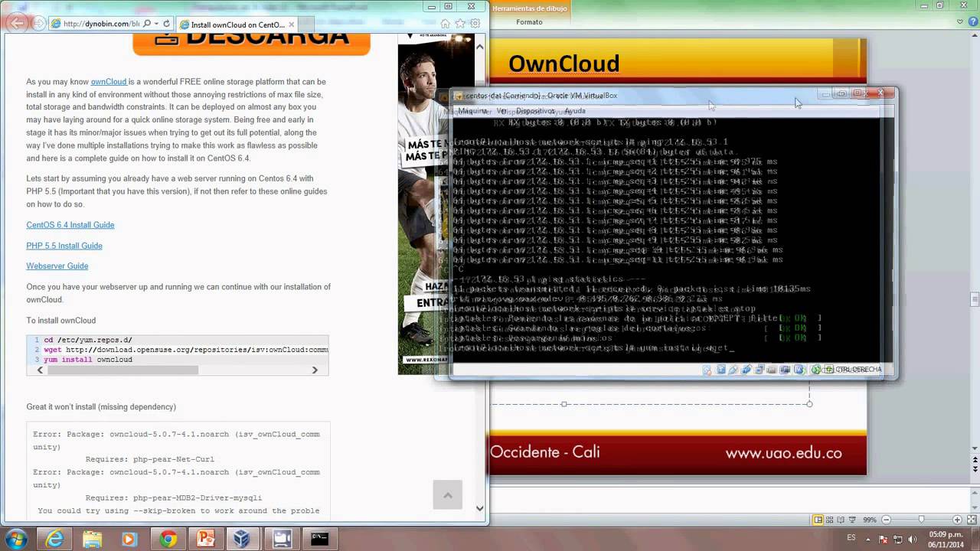This screenshot has height=551, width=980.
Task: Open Internet Explorer from taskbar
Action: pos(54,540)
